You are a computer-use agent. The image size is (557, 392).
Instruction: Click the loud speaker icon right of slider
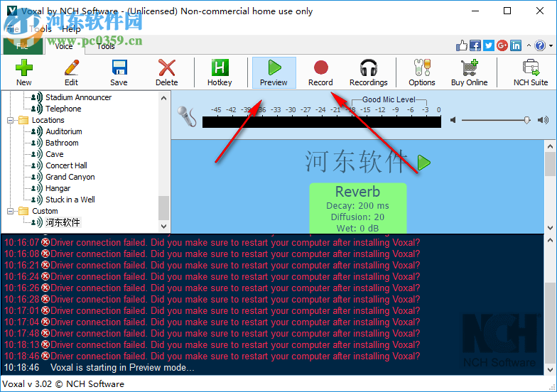tap(543, 120)
